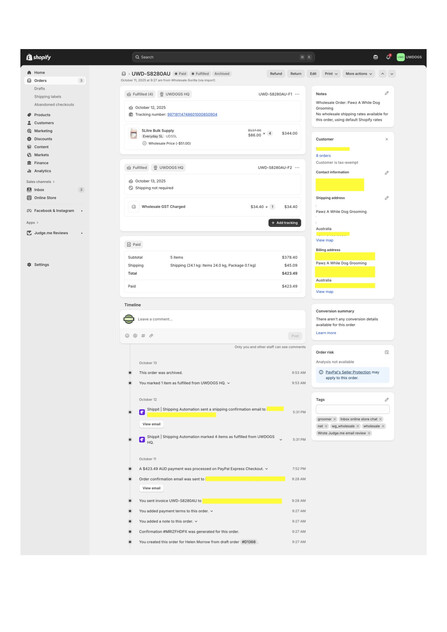Open the More actions dropdown
The width and height of the screenshot is (447, 632).
click(359, 74)
